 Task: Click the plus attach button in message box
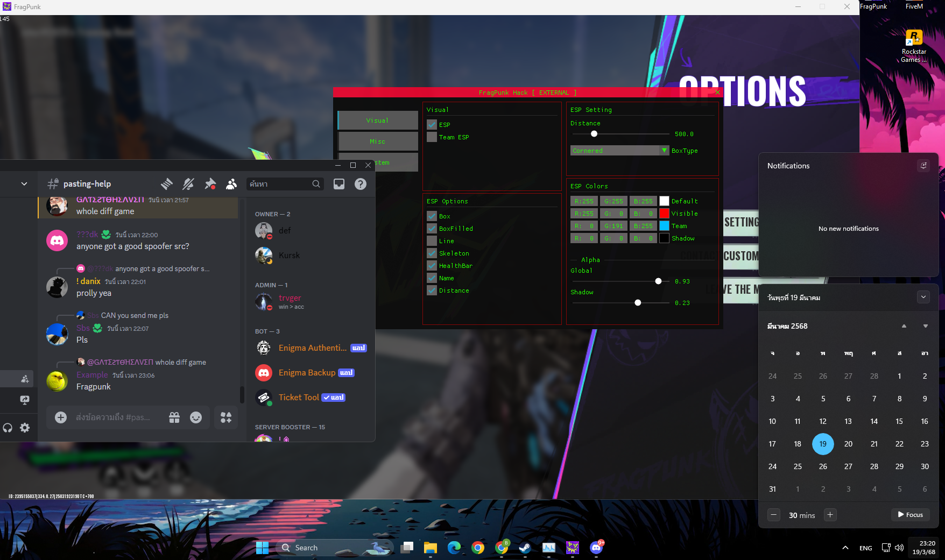(x=61, y=417)
